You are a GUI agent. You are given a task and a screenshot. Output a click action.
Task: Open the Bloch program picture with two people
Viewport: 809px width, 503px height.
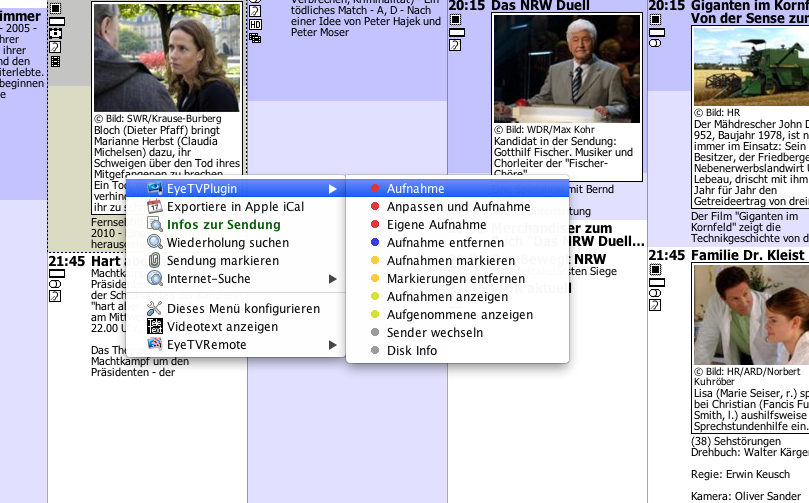click(x=167, y=57)
